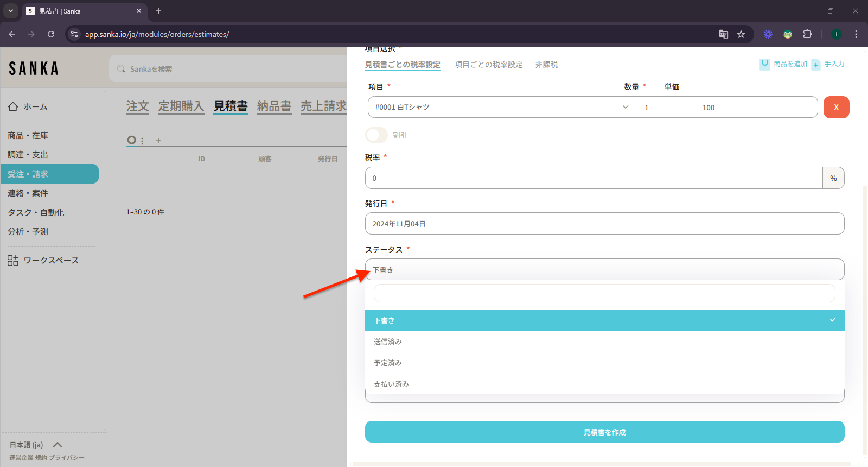The width and height of the screenshot is (868, 467).
Task: Select 送信済み status option
Action: click(x=387, y=342)
